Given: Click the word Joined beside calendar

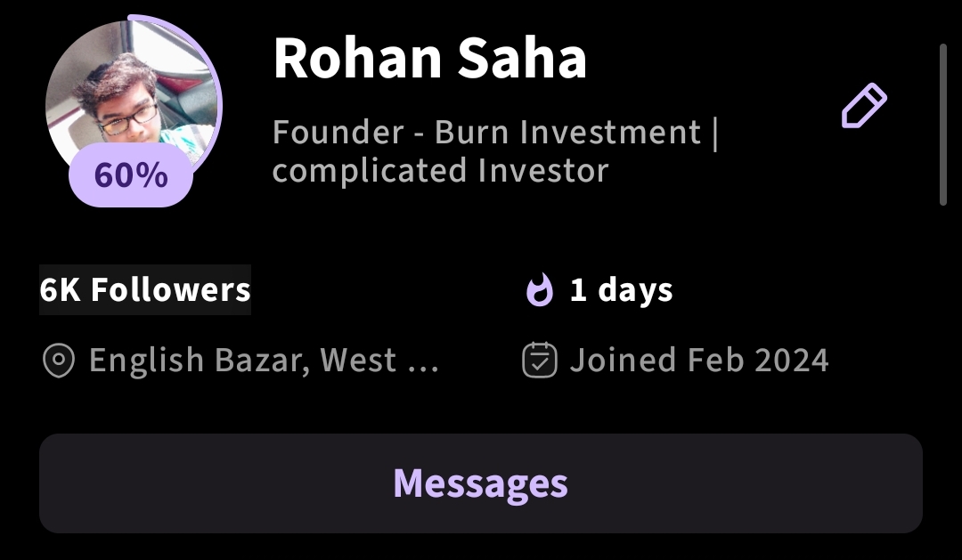Looking at the screenshot, I should (623, 361).
